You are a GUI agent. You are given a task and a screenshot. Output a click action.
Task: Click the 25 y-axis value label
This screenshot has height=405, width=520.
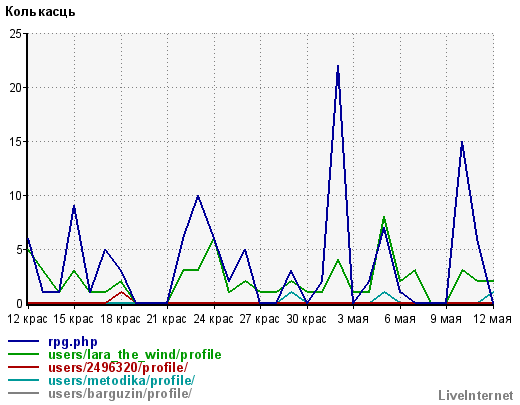click(15, 34)
